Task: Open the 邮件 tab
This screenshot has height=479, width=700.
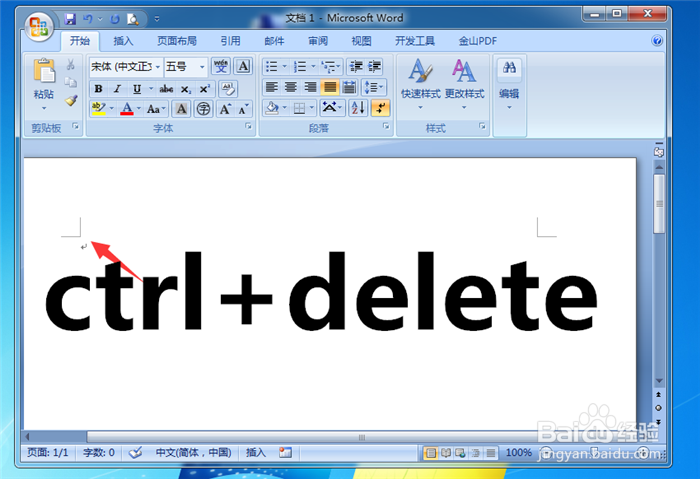Action: click(274, 41)
